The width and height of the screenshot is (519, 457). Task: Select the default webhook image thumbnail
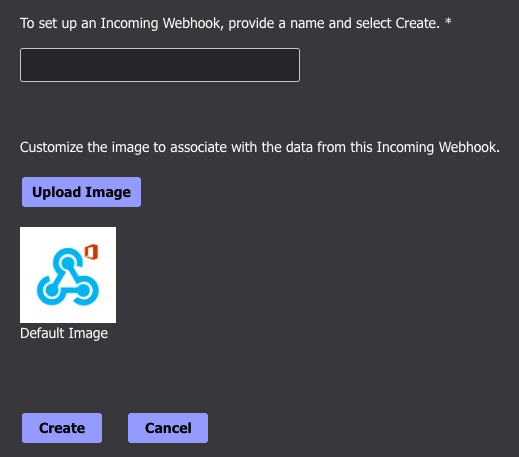(68, 275)
